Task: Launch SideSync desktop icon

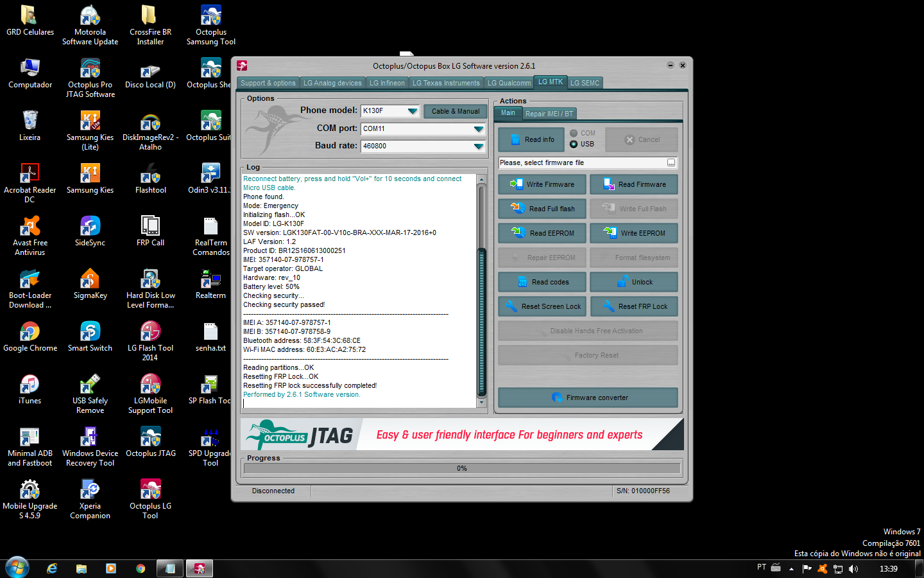Action: (x=90, y=231)
